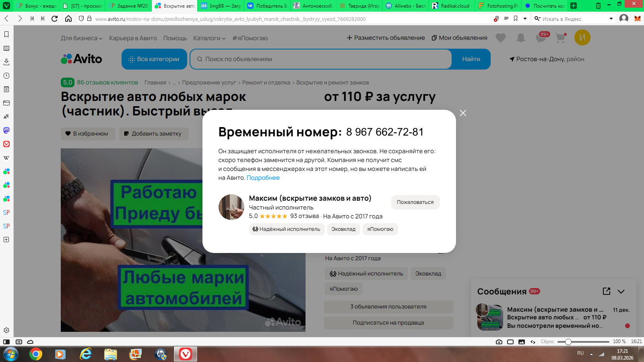Switch to the Fotohosting tab
Image resolution: width=644 pixels, height=362 pixels.
[498, 6]
